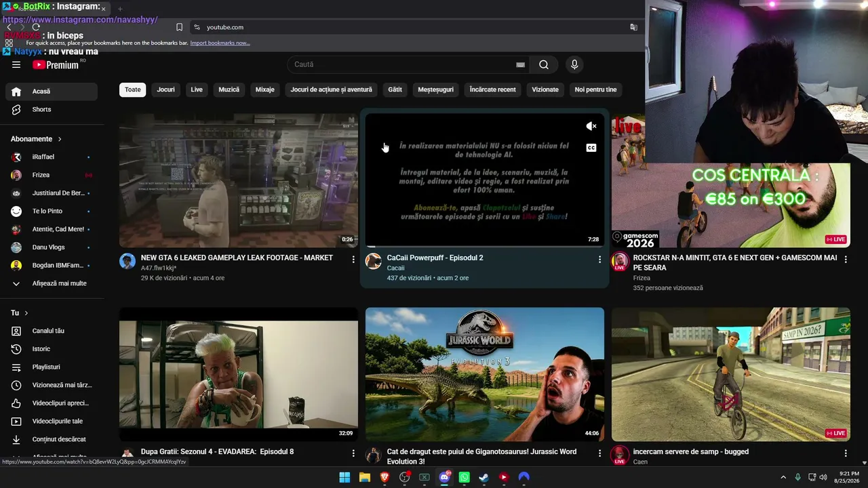This screenshot has width=868, height=488.
Task: Select the Jocuri de acțiune și aventură chip
Action: pyautogui.click(x=332, y=89)
